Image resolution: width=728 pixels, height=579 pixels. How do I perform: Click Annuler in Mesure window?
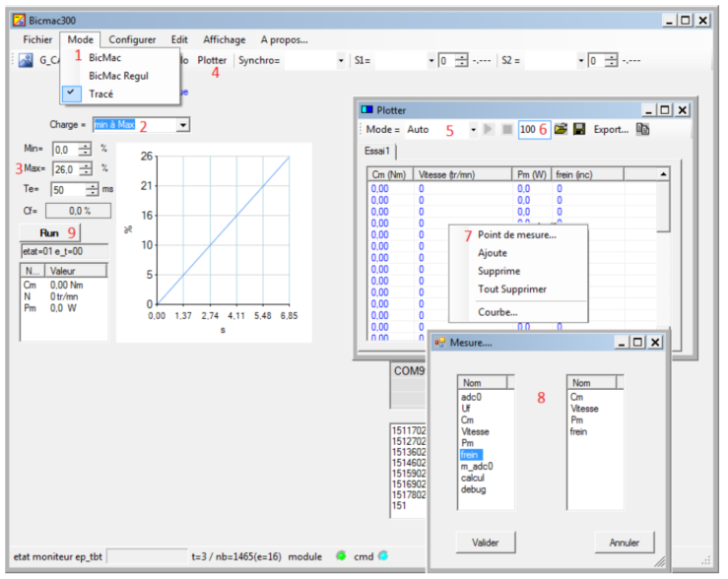pos(624,543)
